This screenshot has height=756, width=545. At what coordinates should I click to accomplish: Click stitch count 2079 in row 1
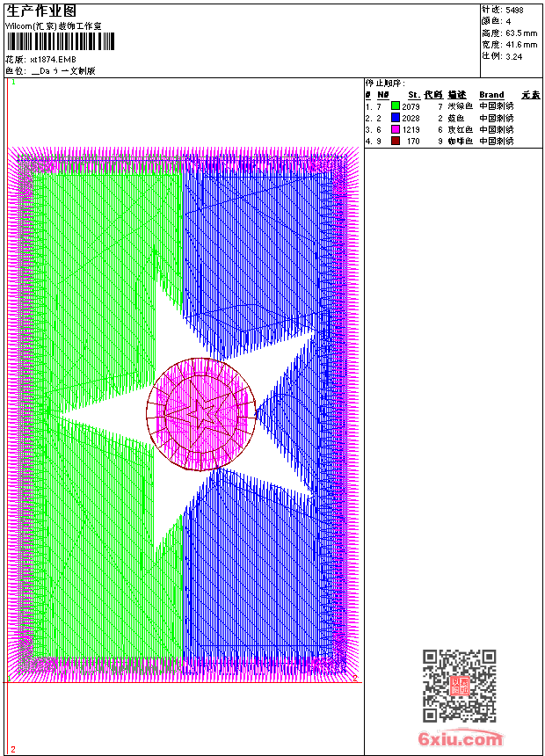[x=411, y=106]
